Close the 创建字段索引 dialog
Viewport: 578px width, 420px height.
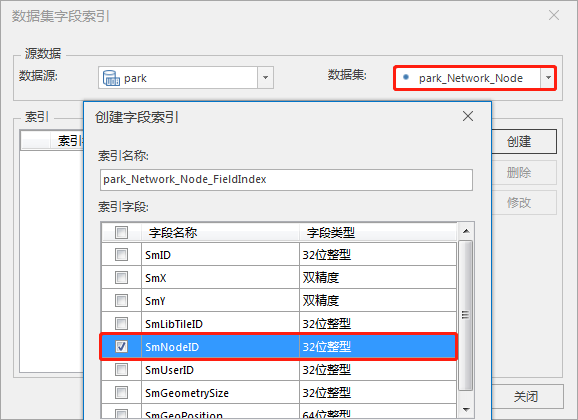[468, 116]
